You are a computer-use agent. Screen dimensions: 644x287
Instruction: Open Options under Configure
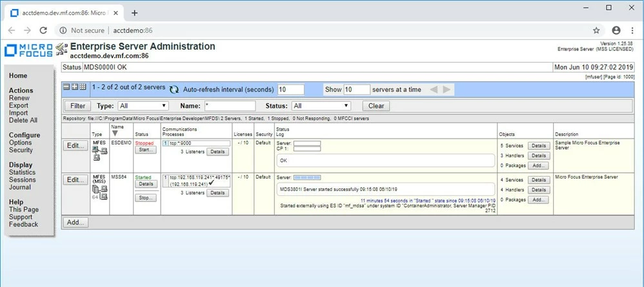20,143
